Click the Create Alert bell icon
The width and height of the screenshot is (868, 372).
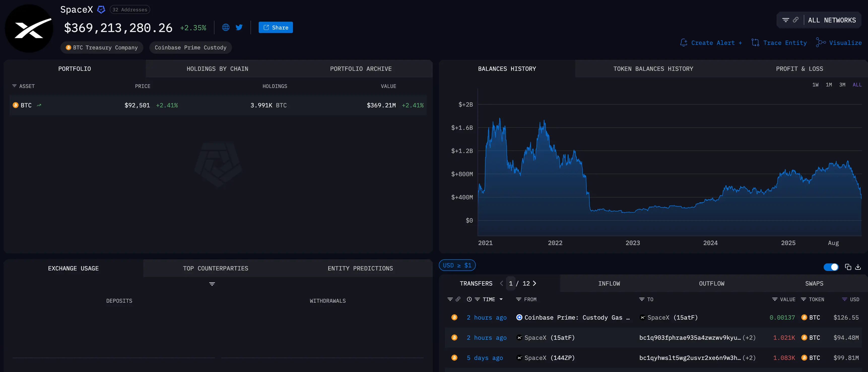[684, 43]
